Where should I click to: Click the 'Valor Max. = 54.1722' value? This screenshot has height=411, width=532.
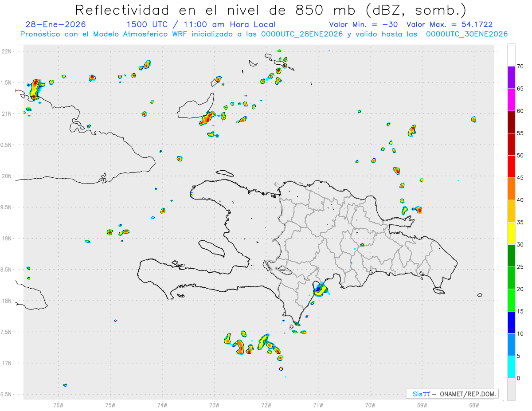pyautogui.click(x=450, y=24)
